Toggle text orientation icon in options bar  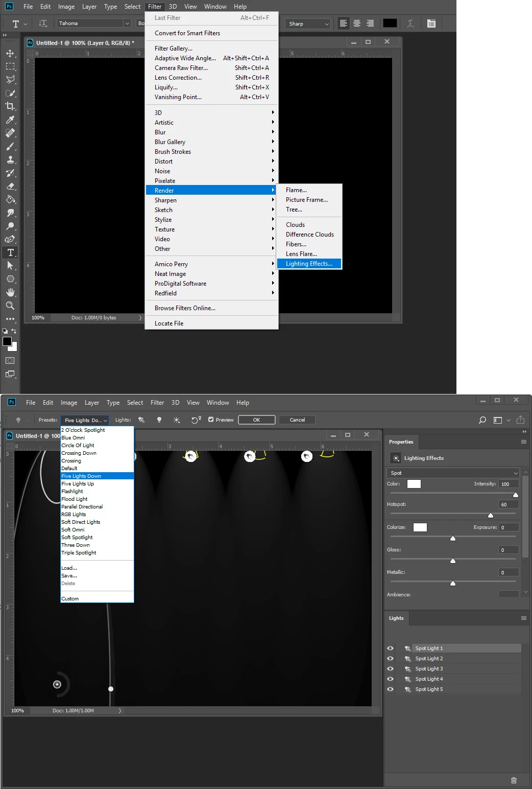(43, 24)
